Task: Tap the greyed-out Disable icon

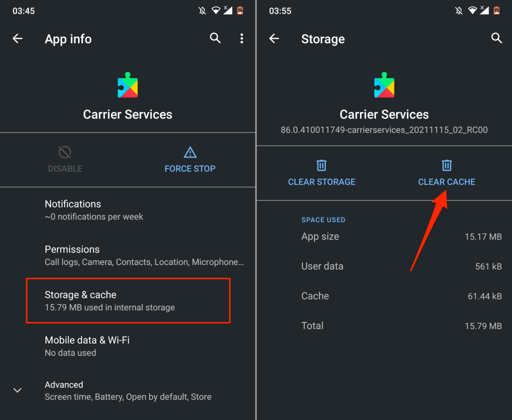Action: click(x=65, y=152)
